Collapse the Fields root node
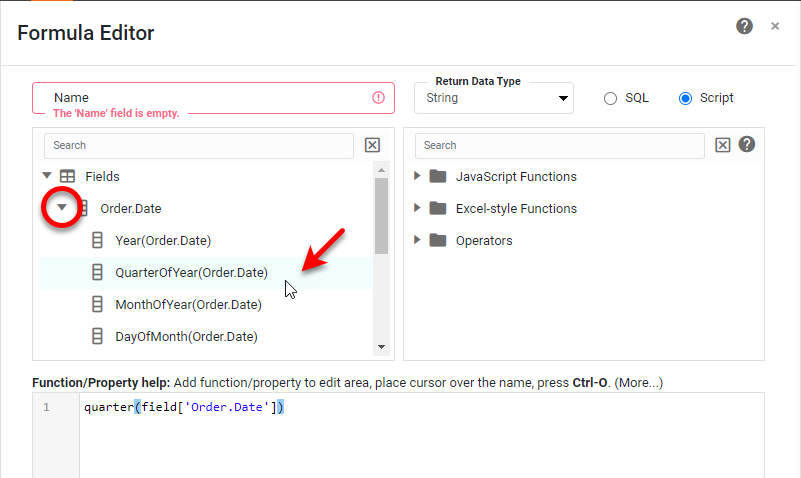801x478 pixels. [47, 176]
